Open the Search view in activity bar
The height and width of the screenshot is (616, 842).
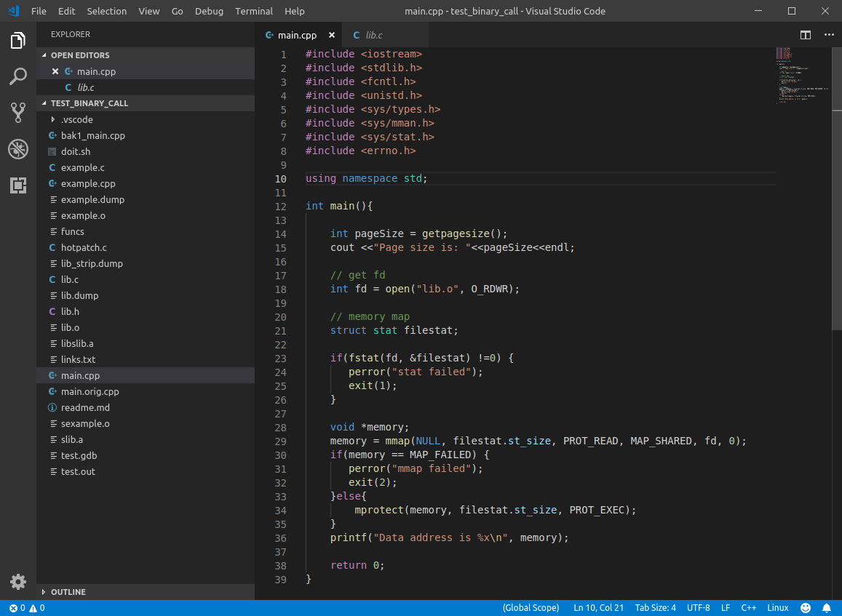(18, 76)
